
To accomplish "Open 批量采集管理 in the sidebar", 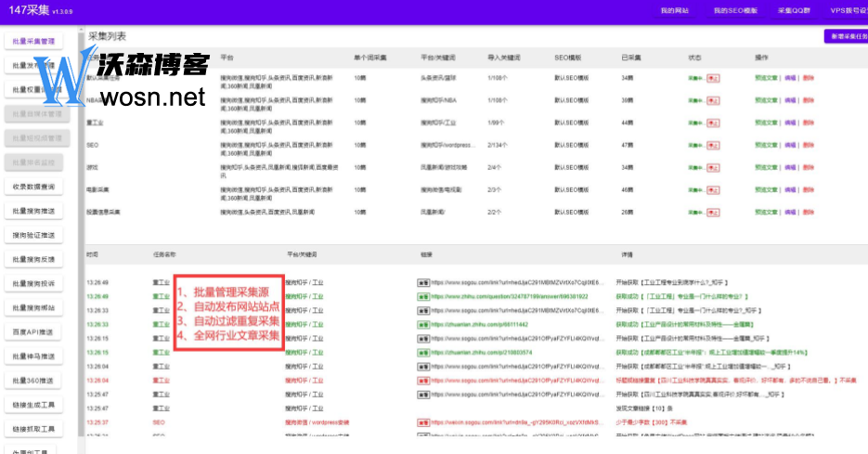I will click(x=33, y=42).
